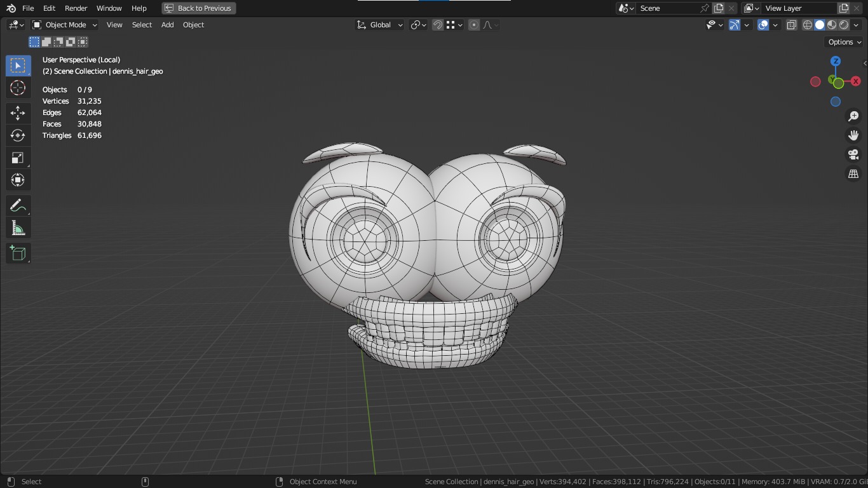This screenshot has width=868, height=488.
Task: Select the Rotate tool
Action: click(x=18, y=135)
